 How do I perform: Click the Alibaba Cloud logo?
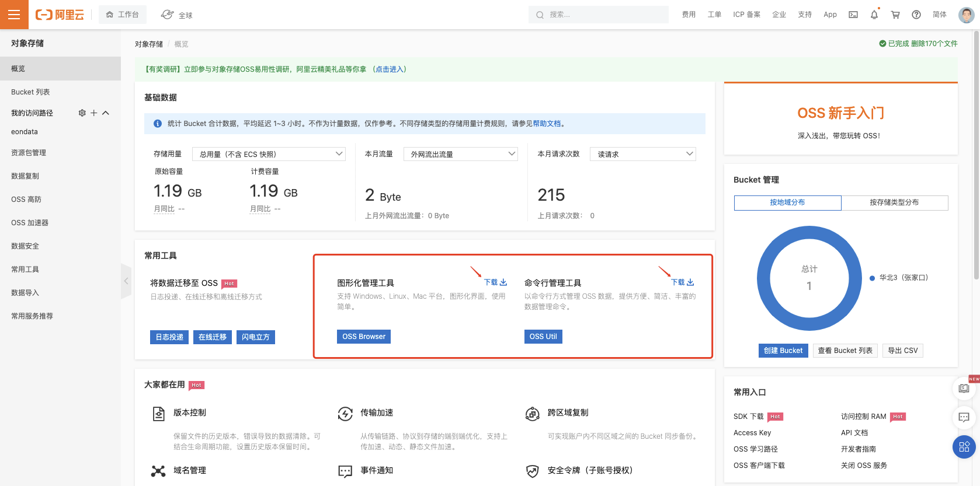tap(60, 15)
